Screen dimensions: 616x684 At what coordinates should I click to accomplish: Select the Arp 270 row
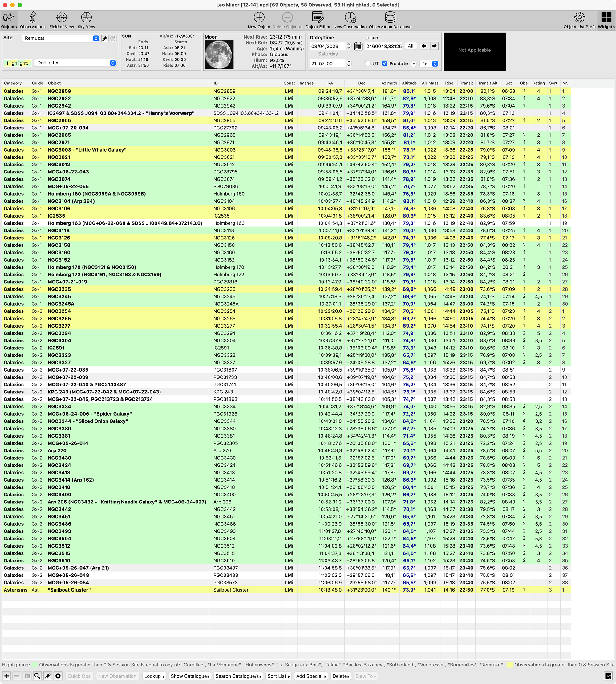point(286,450)
